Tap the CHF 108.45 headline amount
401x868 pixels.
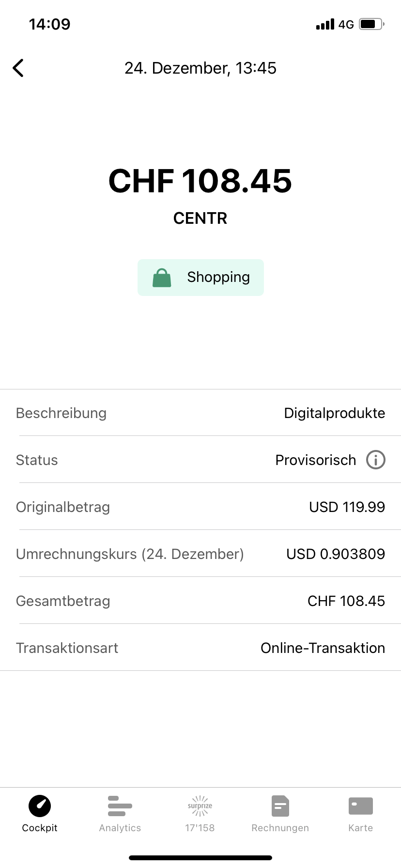click(x=200, y=181)
